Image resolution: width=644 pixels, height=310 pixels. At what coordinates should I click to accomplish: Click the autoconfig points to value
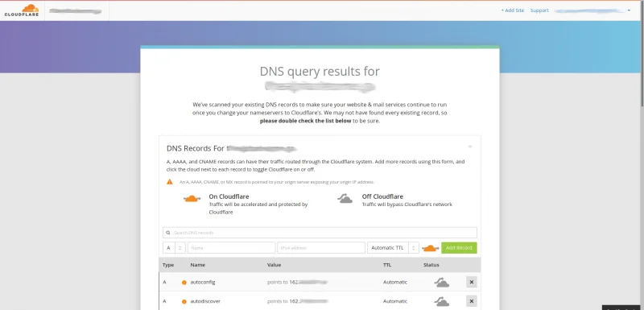pyautogui.click(x=297, y=282)
